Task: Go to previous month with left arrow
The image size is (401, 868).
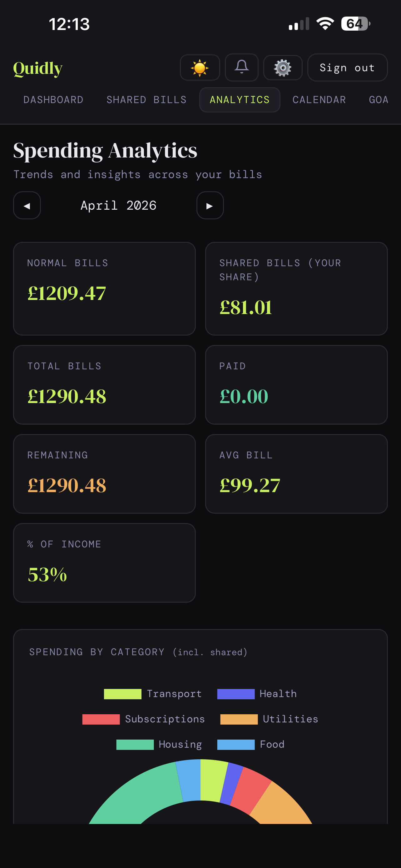Action: point(27,206)
